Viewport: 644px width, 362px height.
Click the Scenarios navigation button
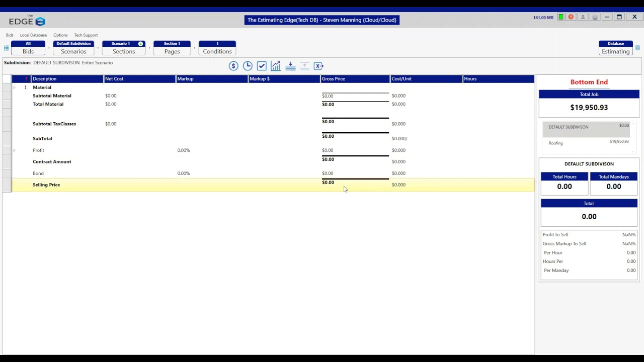(73, 48)
